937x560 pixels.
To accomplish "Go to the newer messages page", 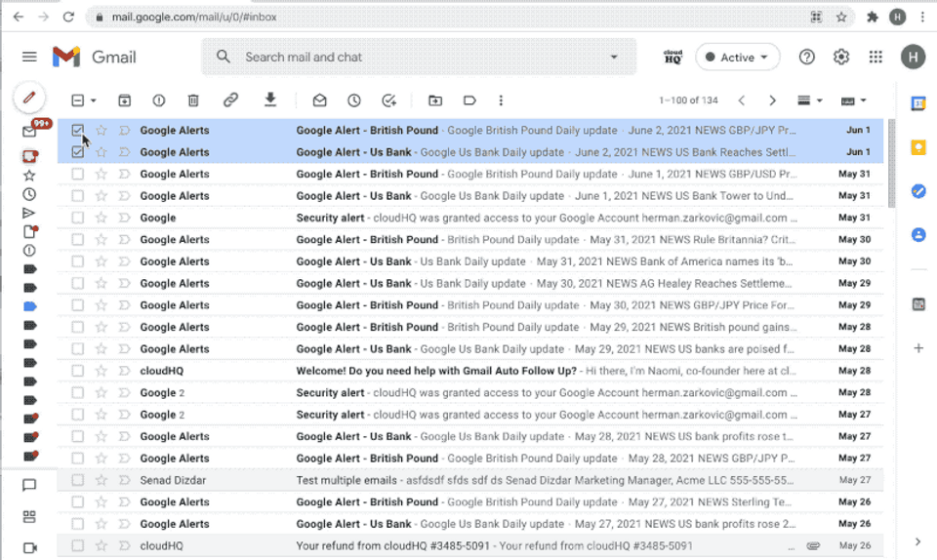I will tap(742, 100).
